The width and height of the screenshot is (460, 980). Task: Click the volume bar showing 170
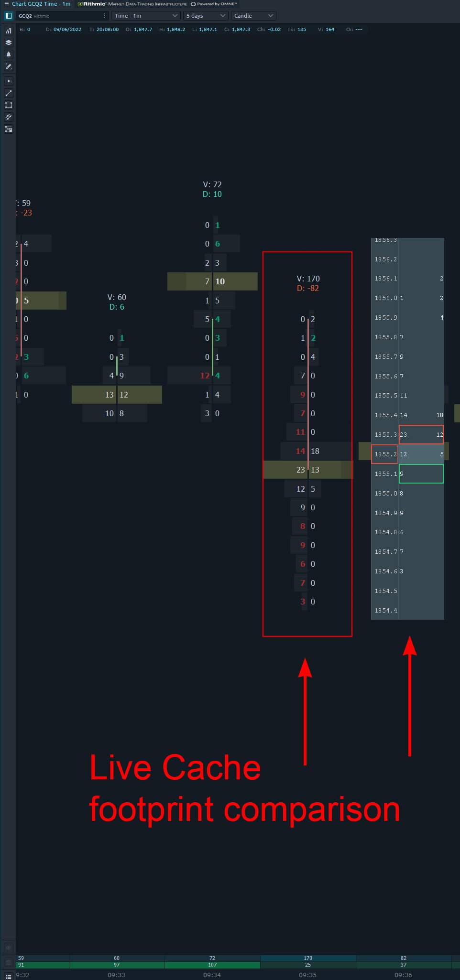click(308, 958)
